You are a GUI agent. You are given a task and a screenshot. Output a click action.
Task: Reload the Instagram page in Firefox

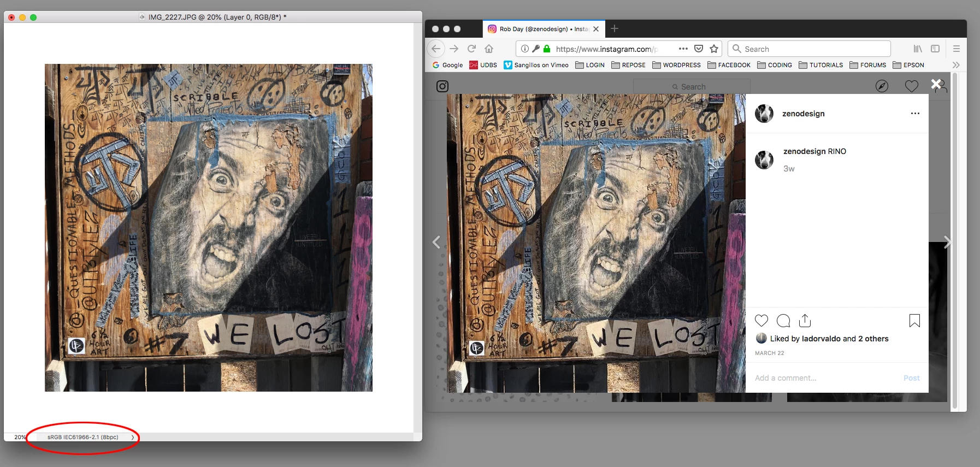click(x=471, y=49)
